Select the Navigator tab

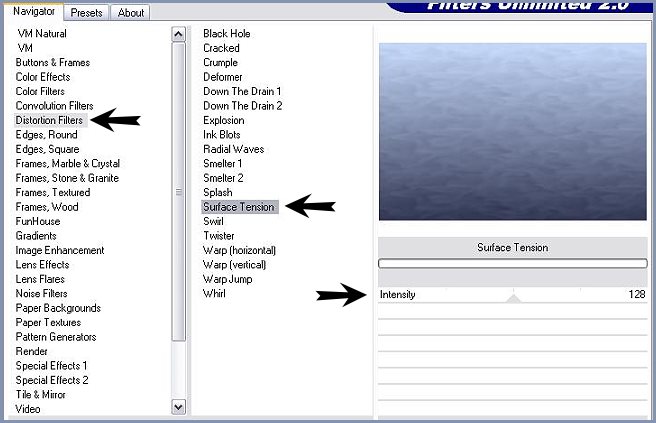click(33, 12)
